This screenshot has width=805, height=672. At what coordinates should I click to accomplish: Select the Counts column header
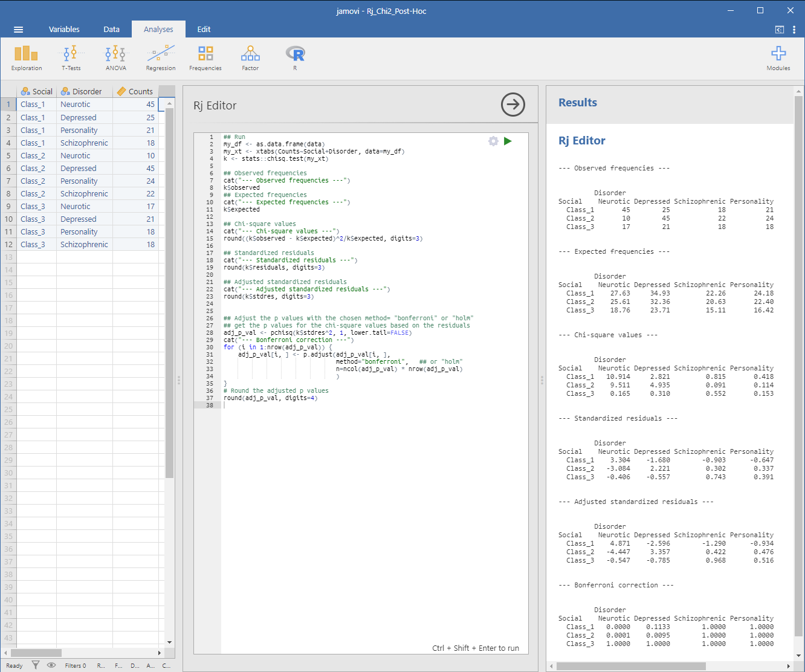click(135, 91)
